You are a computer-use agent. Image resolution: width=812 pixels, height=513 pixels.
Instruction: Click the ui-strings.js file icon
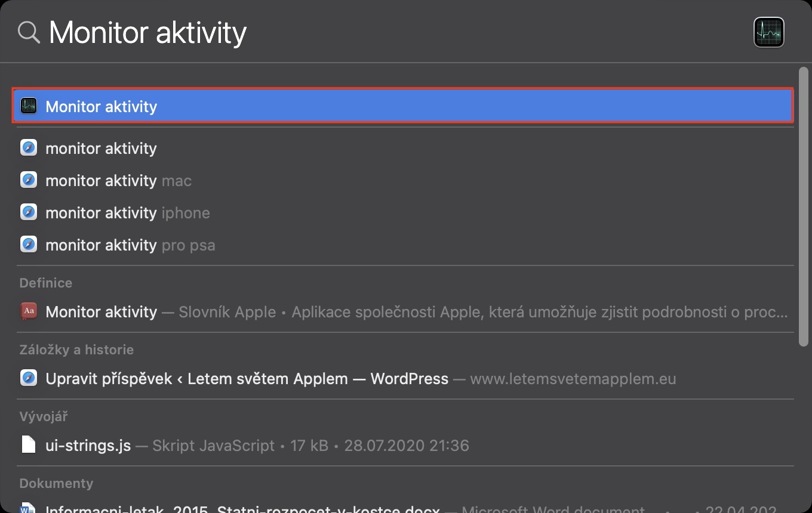29,445
